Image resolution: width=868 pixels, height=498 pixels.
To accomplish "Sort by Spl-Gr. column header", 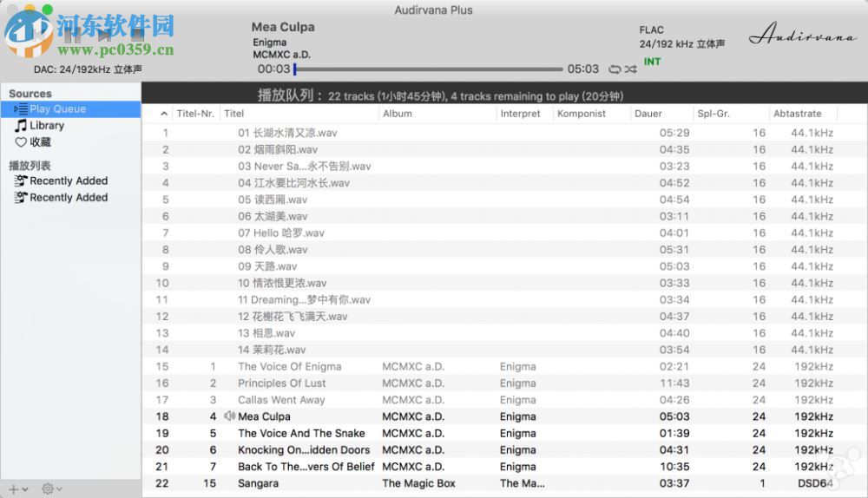I will coord(731,114).
